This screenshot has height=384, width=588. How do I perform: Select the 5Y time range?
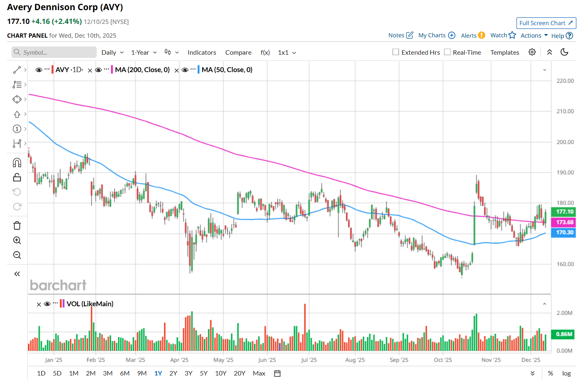203,373
